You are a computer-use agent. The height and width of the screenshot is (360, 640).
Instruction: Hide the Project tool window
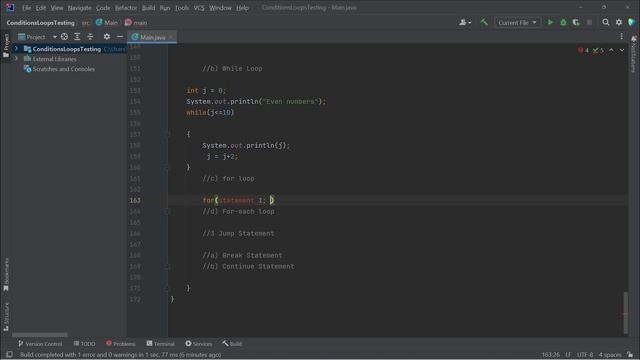[x=120, y=37]
